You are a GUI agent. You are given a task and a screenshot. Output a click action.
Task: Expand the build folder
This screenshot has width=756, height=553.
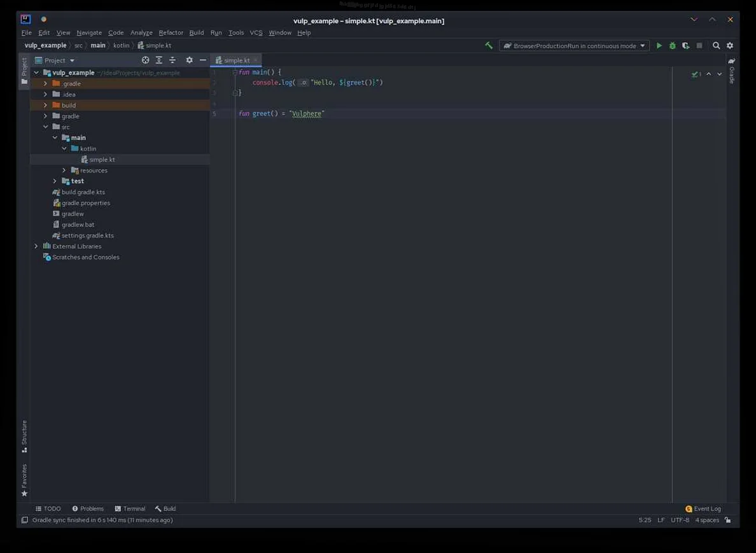(45, 106)
